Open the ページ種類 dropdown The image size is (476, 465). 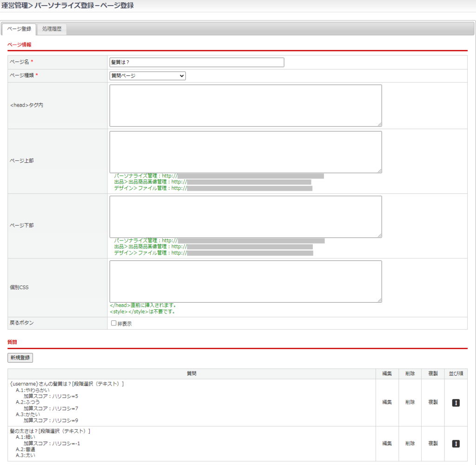pyautogui.click(x=147, y=76)
